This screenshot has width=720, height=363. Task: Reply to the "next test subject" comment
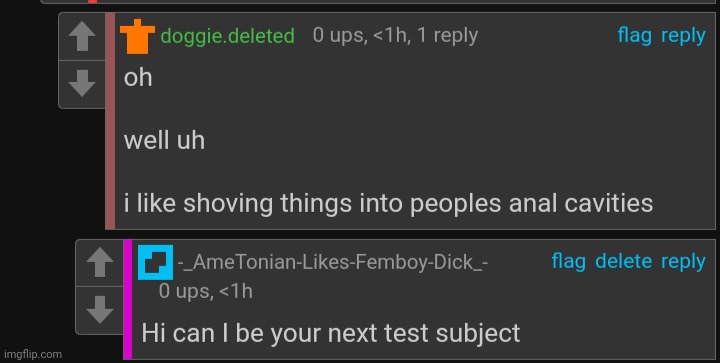(683, 262)
